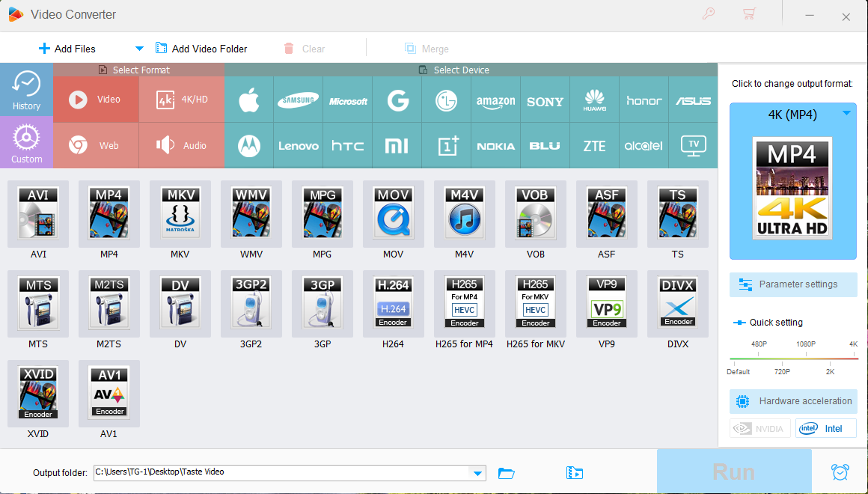
Task: Open Amazon device presets
Action: pyautogui.click(x=496, y=100)
